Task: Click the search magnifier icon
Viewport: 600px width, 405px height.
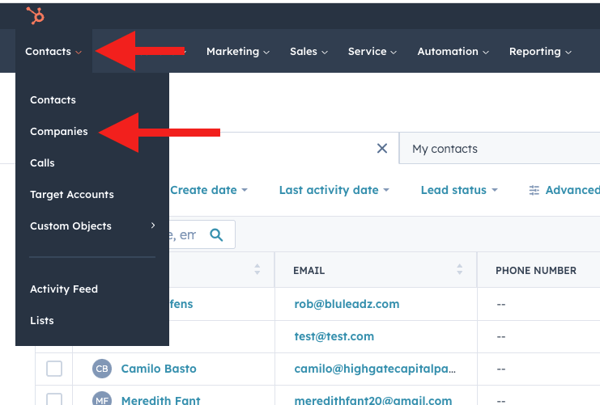Action: pyautogui.click(x=216, y=235)
